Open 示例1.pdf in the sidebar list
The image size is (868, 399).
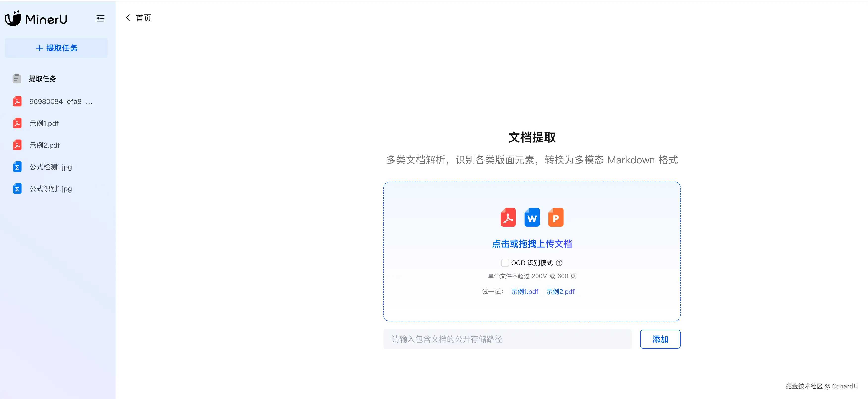point(44,124)
